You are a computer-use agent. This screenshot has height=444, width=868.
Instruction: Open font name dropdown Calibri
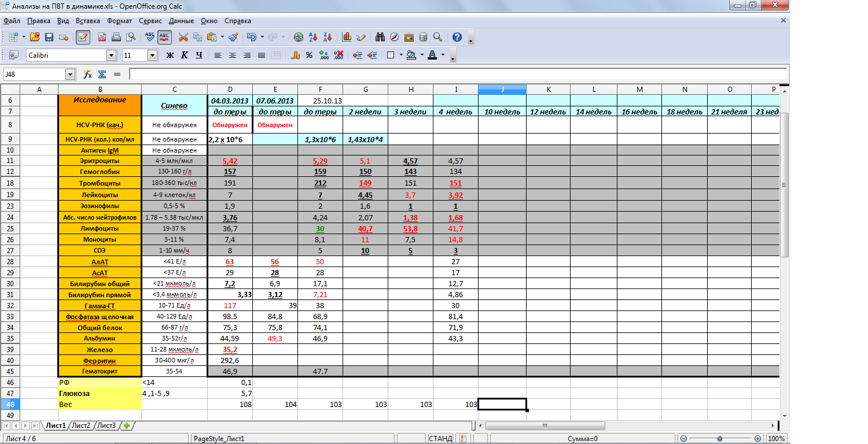tap(111, 55)
